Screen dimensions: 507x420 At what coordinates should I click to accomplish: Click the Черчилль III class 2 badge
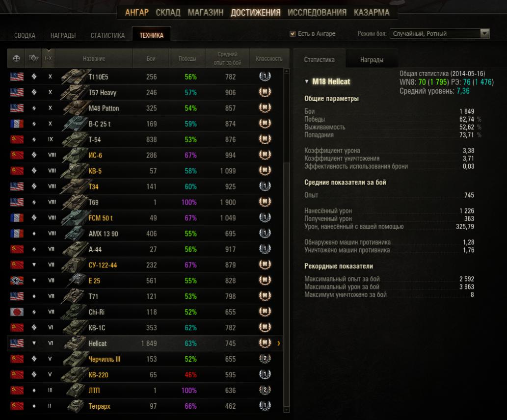pos(265,359)
